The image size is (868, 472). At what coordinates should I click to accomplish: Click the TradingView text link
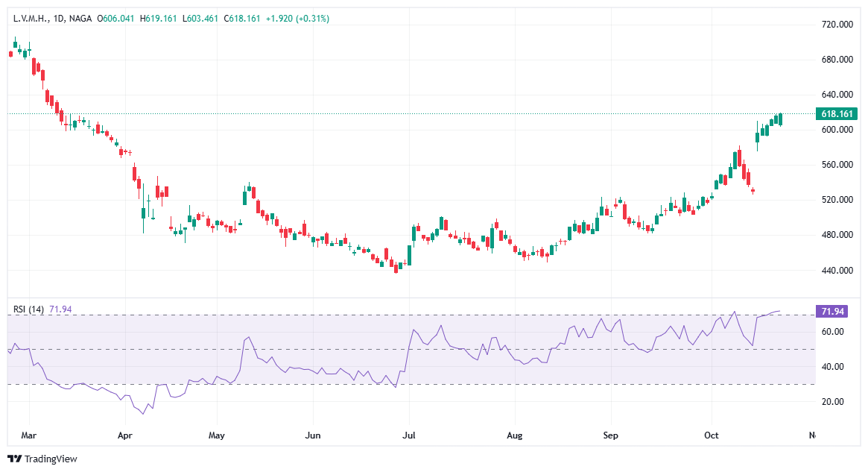pyautogui.click(x=50, y=459)
